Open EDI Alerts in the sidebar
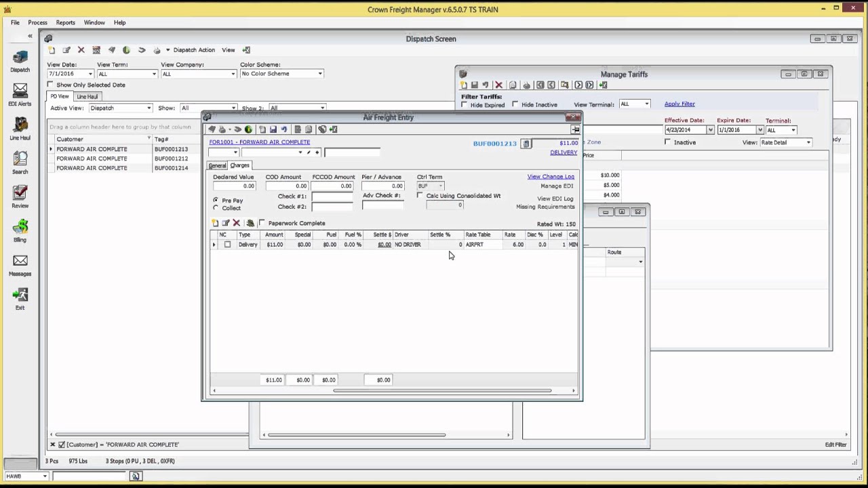Viewport: 868px width, 488px height. coord(20,94)
